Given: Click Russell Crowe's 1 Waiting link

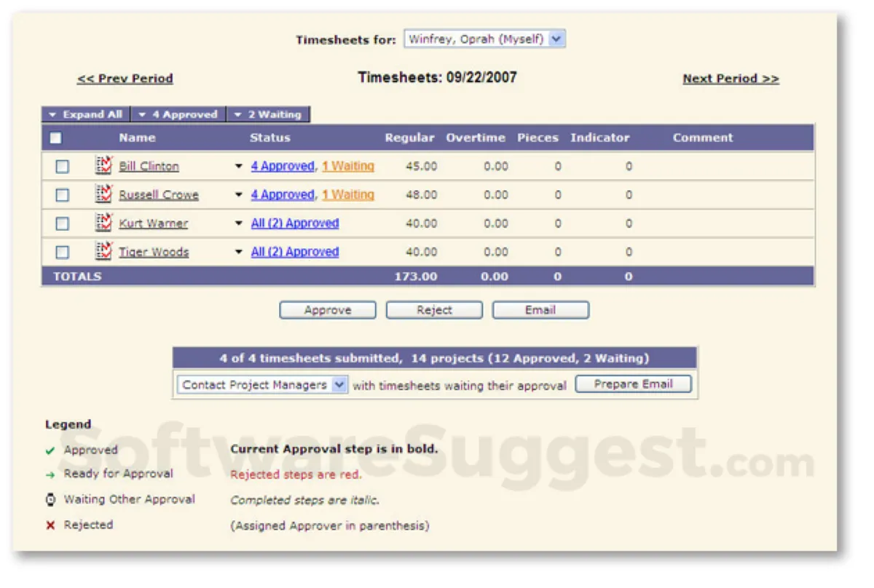Looking at the screenshot, I should tap(348, 194).
